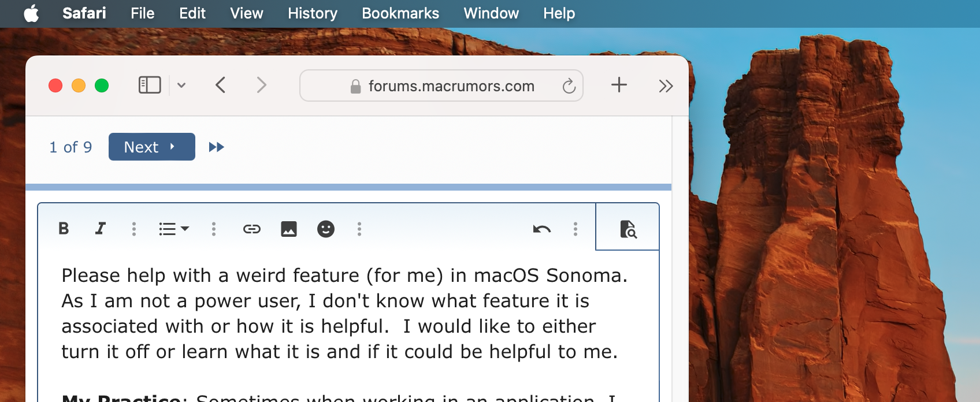
Task: Open the smilies emoji picker
Action: (x=326, y=229)
